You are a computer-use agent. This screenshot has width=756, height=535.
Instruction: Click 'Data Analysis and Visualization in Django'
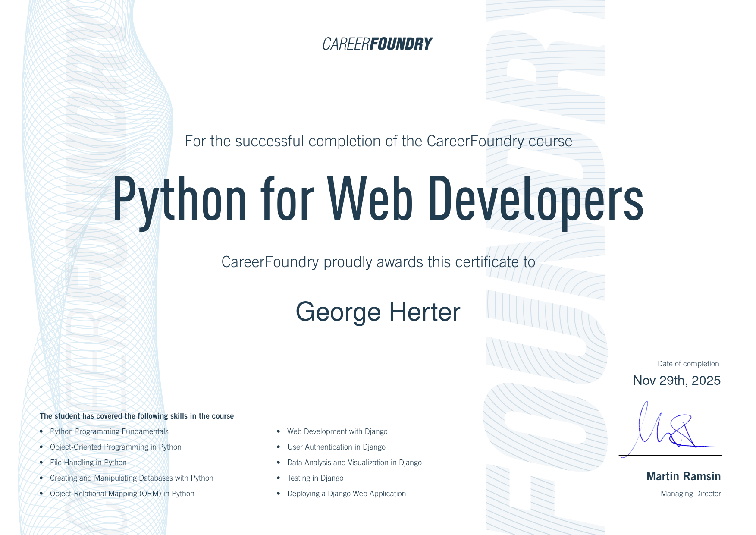coord(354,463)
